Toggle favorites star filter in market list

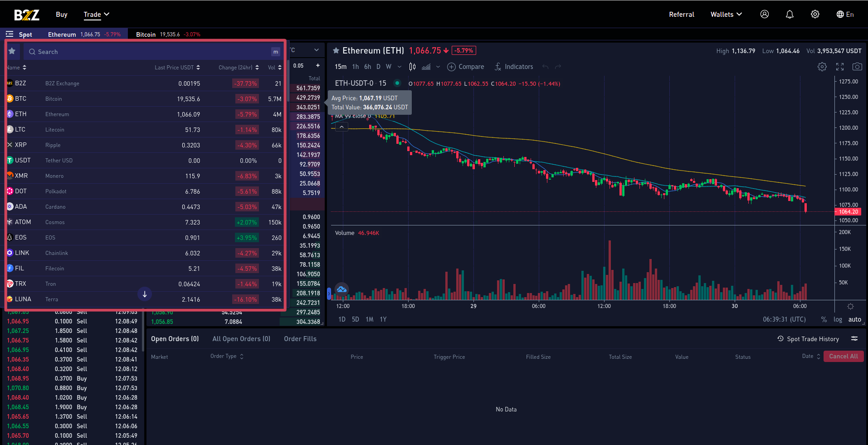click(x=12, y=51)
